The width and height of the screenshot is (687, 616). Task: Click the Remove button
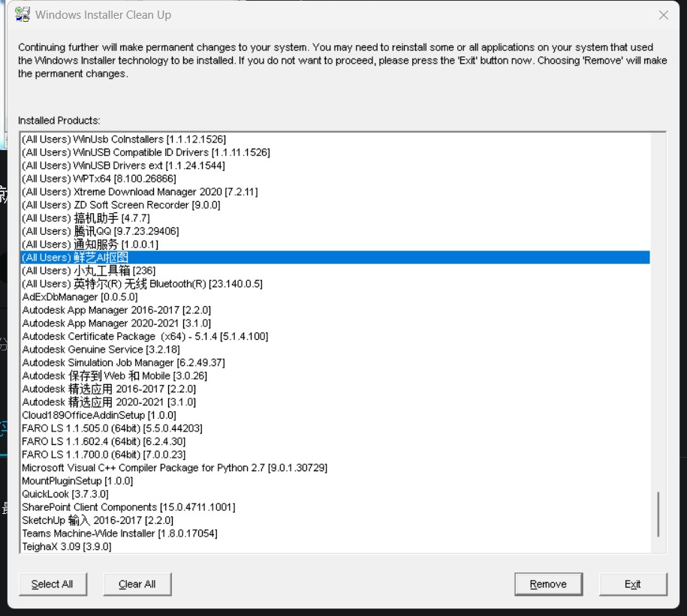[548, 584]
